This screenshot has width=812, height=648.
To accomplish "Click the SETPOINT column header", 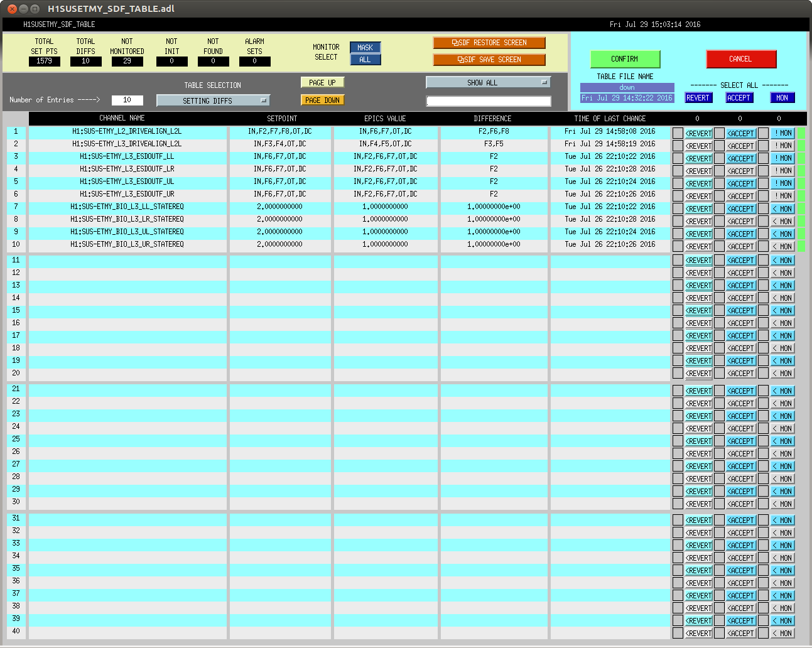I will click(x=283, y=118).
